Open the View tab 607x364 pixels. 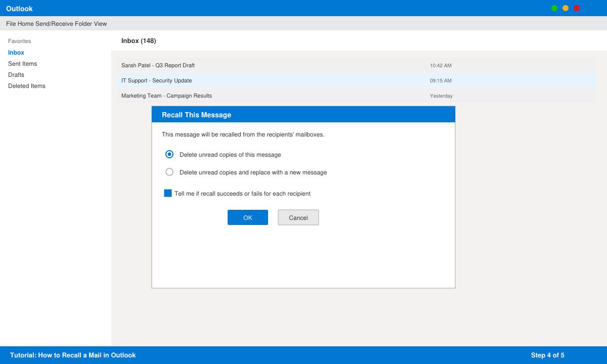pos(100,24)
